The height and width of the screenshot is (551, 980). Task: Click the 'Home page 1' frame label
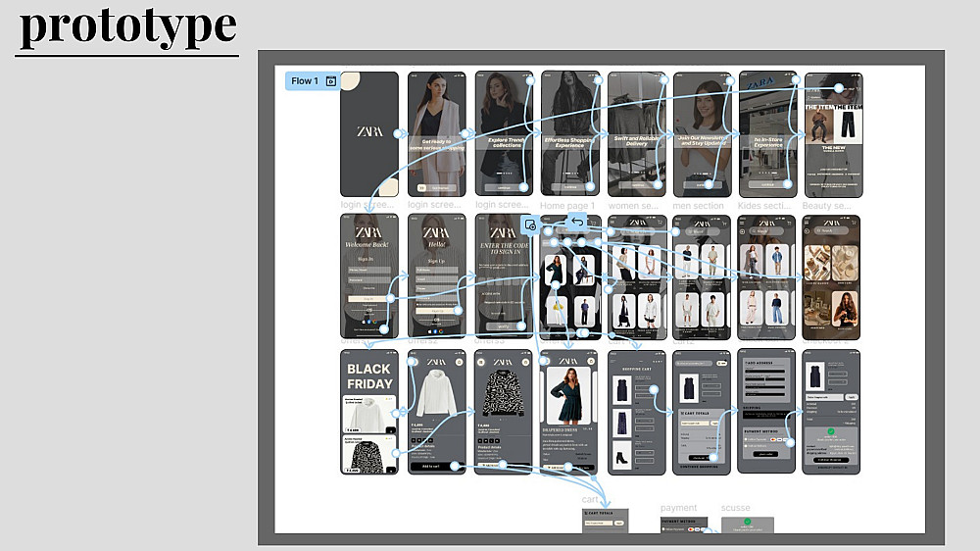tap(567, 205)
